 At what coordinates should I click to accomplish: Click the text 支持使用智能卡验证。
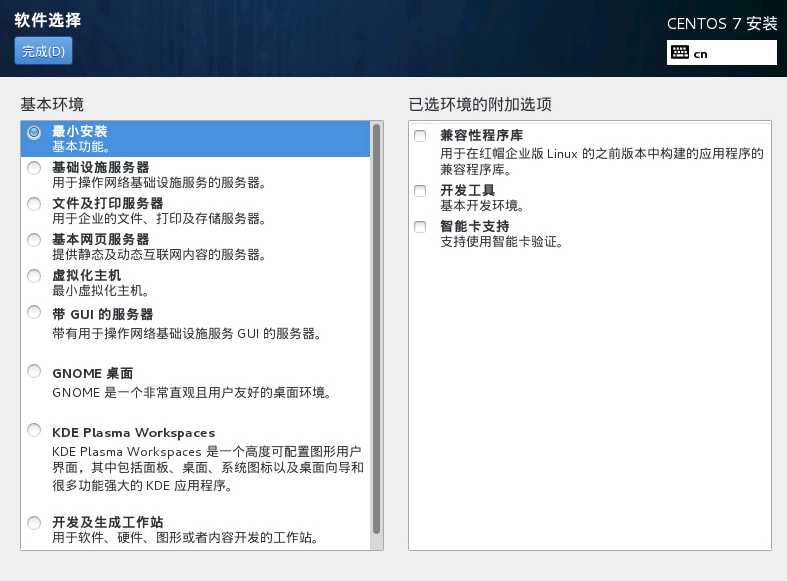[501, 242]
